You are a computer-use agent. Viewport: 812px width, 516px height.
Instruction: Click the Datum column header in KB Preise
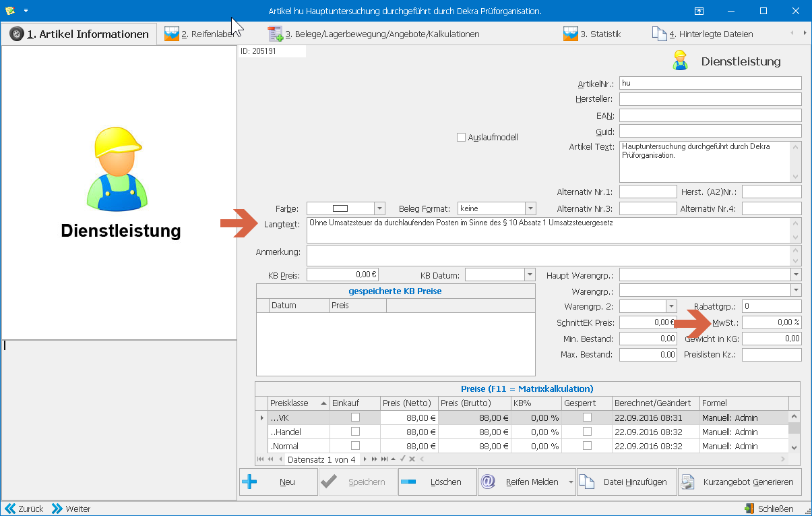299,306
